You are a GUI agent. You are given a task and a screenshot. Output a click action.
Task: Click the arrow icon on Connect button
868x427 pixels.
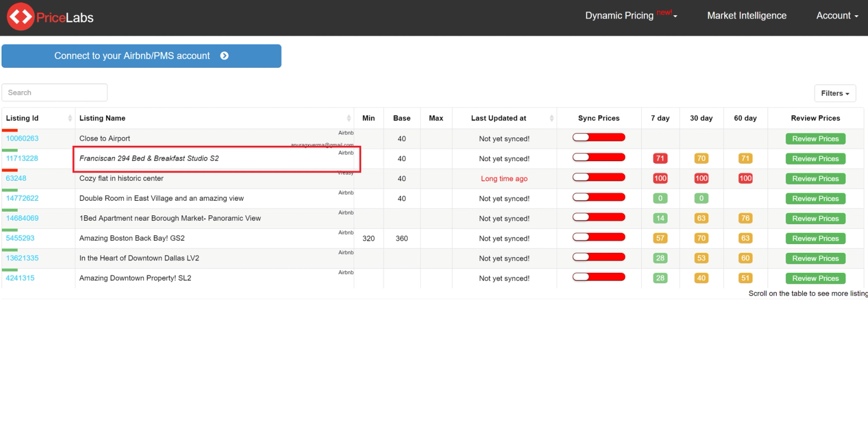coord(225,56)
